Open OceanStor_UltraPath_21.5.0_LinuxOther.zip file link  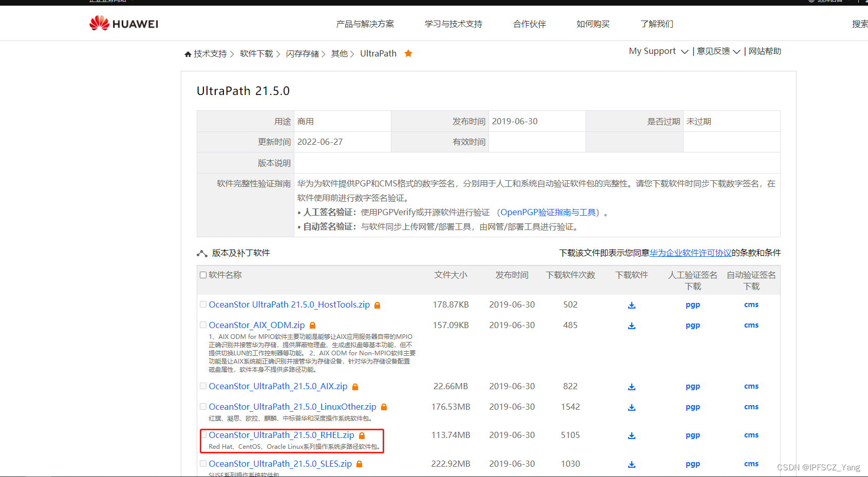[x=292, y=407]
